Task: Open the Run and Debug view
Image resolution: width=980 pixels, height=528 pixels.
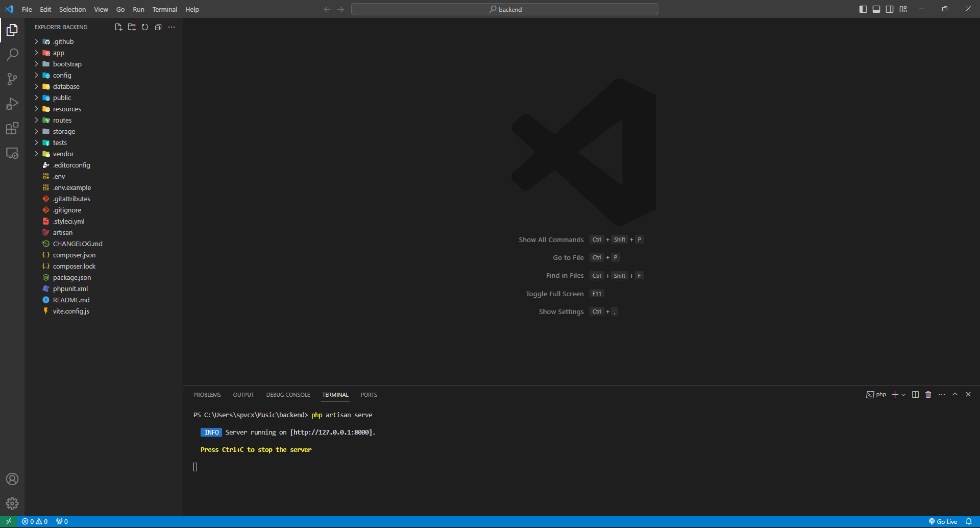Action: tap(12, 104)
